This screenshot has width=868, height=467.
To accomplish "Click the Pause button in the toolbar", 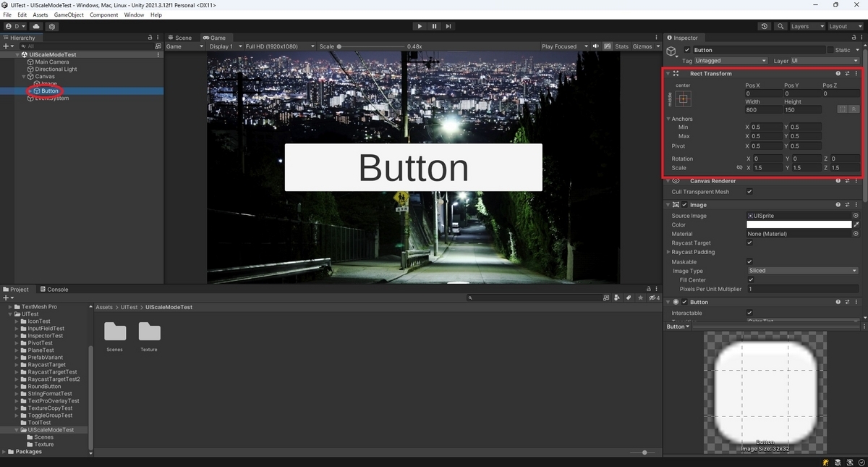I will (x=434, y=26).
